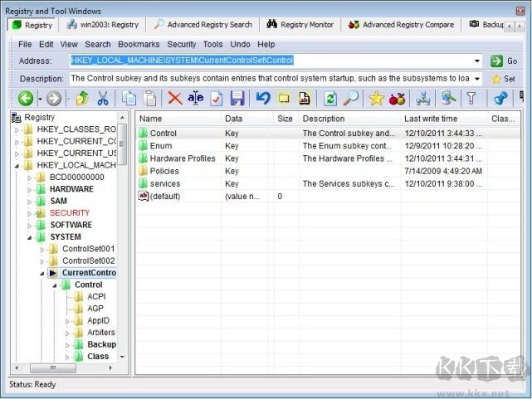Image resolution: width=532 pixels, height=399 pixels.
Task: Click the tree's horizontal scrollbar thumb
Action: [x=52, y=367]
